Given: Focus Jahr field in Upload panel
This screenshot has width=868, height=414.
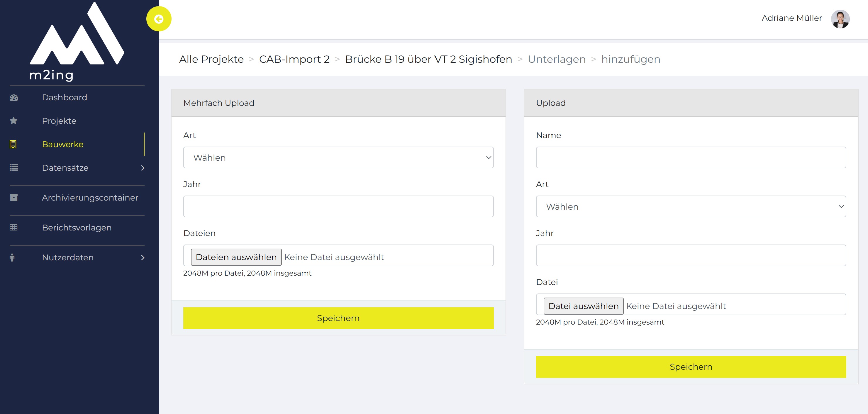Looking at the screenshot, I should tap(691, 255).
